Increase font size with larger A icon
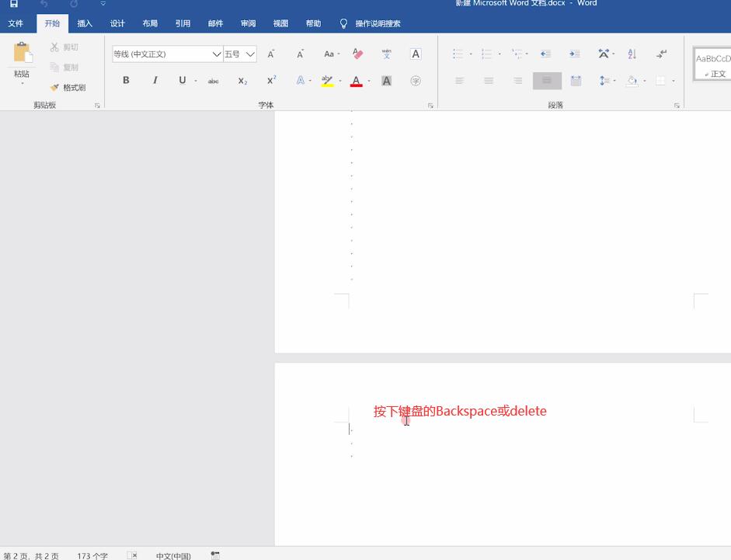The image size is (731, 560). 271,54
